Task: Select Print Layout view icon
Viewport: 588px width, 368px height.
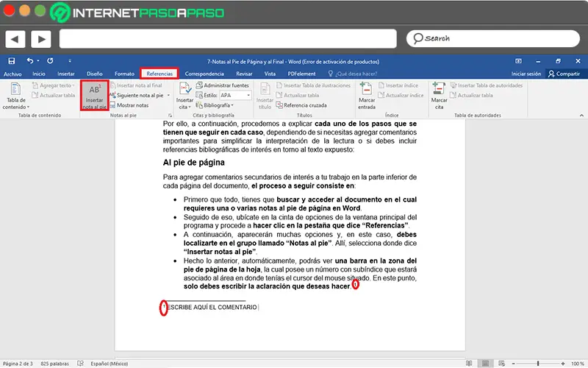Action: coord(485,364)
